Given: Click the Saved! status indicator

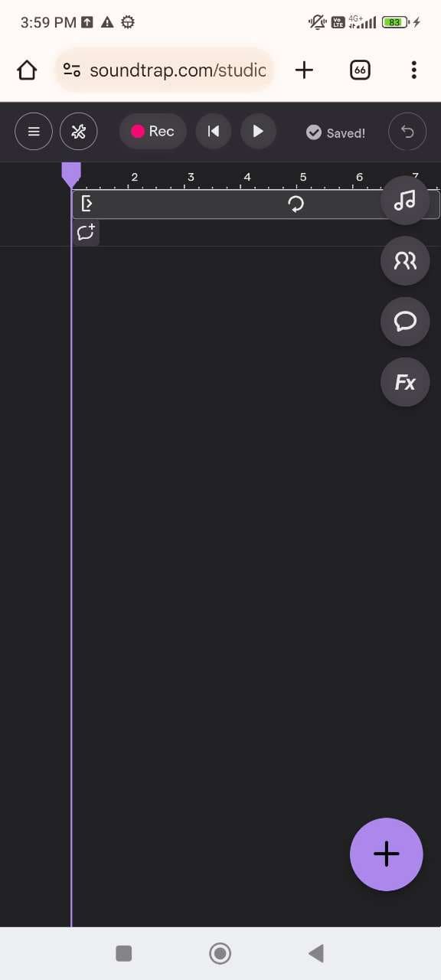Looking at the screenshot, I should pyautogui.click(x=335, y=132).
